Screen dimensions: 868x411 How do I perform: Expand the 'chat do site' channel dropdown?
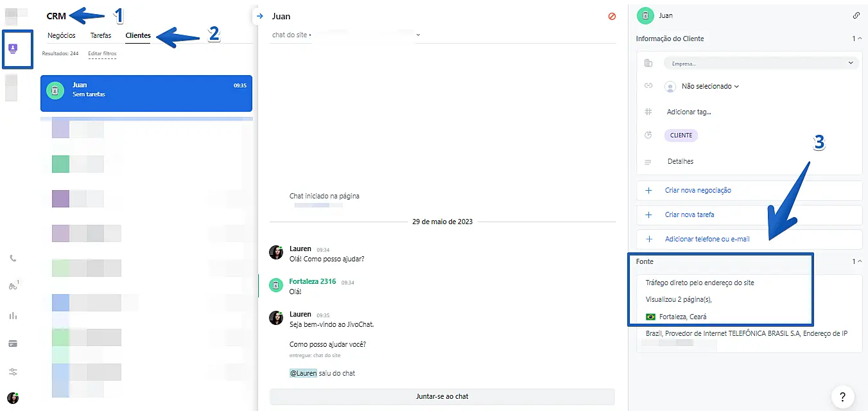(x=419, y=35)
